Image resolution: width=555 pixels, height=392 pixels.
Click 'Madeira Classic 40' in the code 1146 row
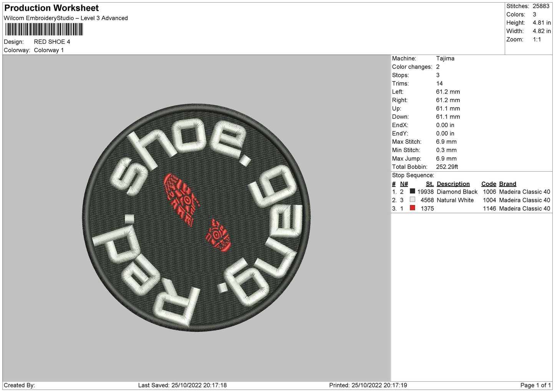tap(525, 209)
